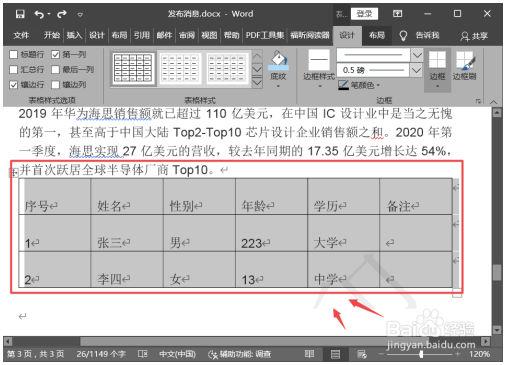Redo the last action
The height and width of the screenshot is (365, 506).
[x=62, y=14]
